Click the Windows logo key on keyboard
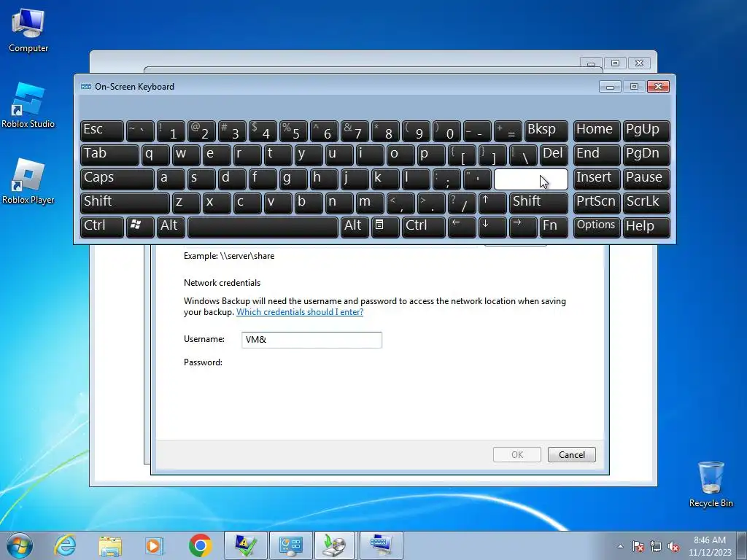Viewport: 747px width, 560px height. (x=140, y=227)
